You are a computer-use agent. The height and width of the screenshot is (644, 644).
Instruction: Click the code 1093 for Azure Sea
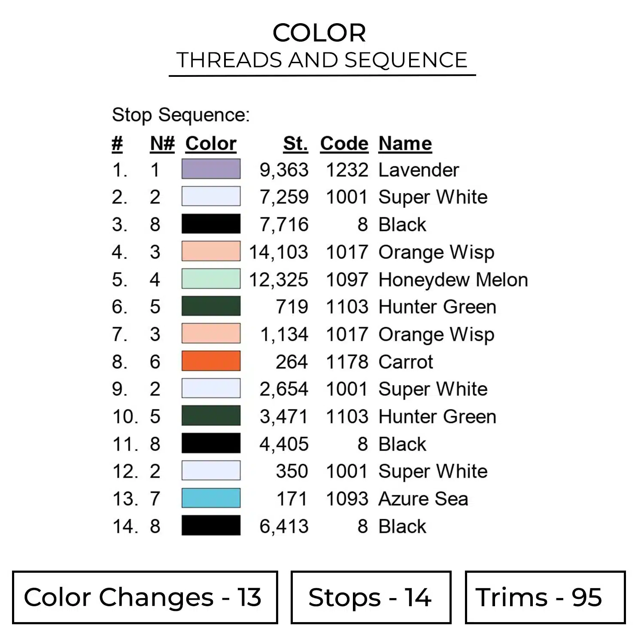[x=347, y=499]
